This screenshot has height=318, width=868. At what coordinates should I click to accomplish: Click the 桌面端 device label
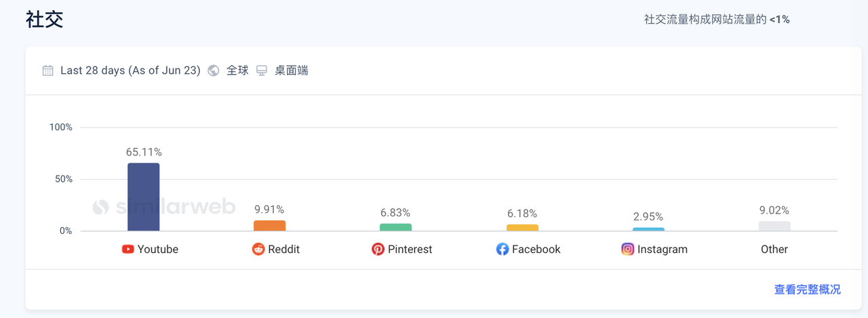coord(292,71)
